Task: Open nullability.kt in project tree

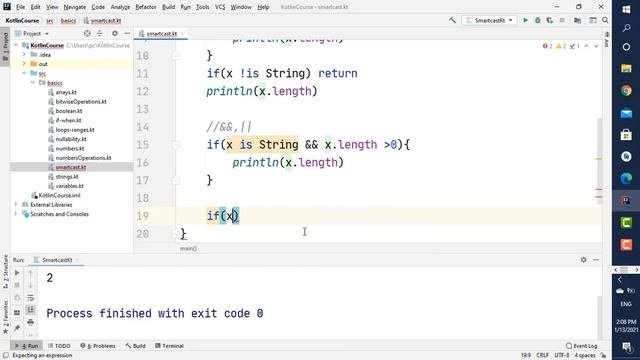Action: 71,139
